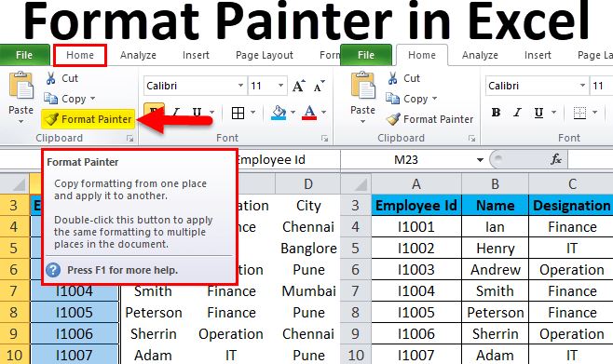Select the cell containing Andrew
The height and width of the screenshot is (364, 613).
click(x=495, y=269)
